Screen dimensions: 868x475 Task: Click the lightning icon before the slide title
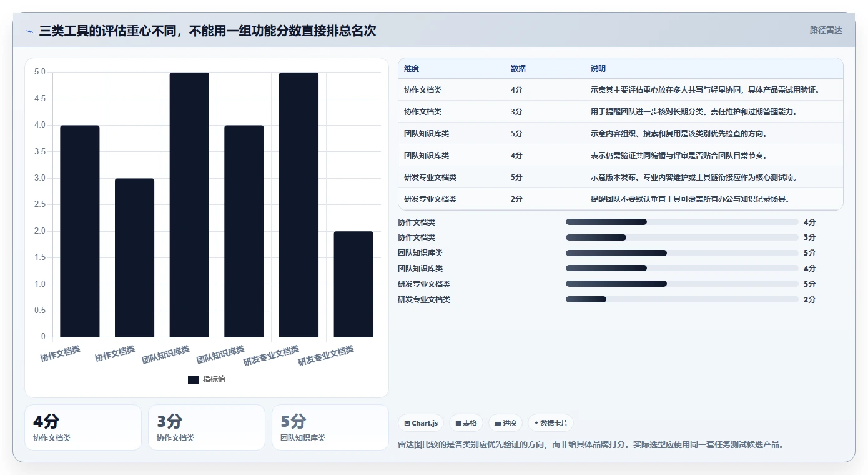tap(29, 31)
